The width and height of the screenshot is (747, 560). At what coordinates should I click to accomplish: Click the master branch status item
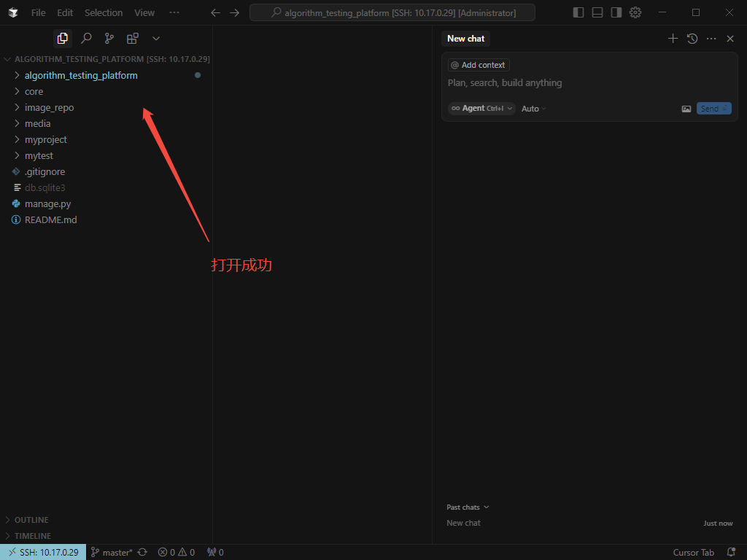click(x=112, y=553)
